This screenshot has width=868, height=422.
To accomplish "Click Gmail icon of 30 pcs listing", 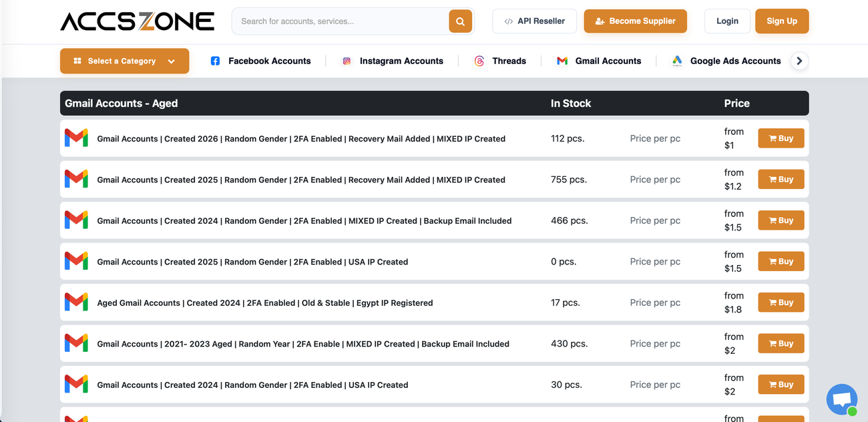I will (x=76, y=385).
